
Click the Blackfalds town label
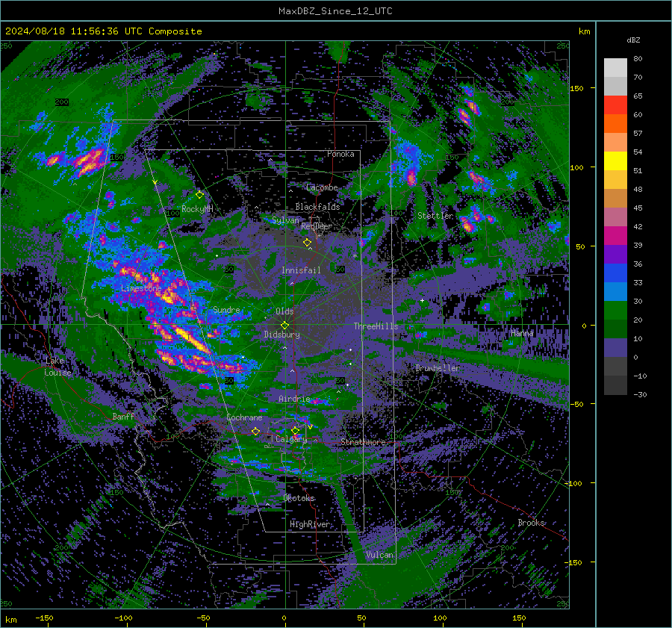point(317,207)
